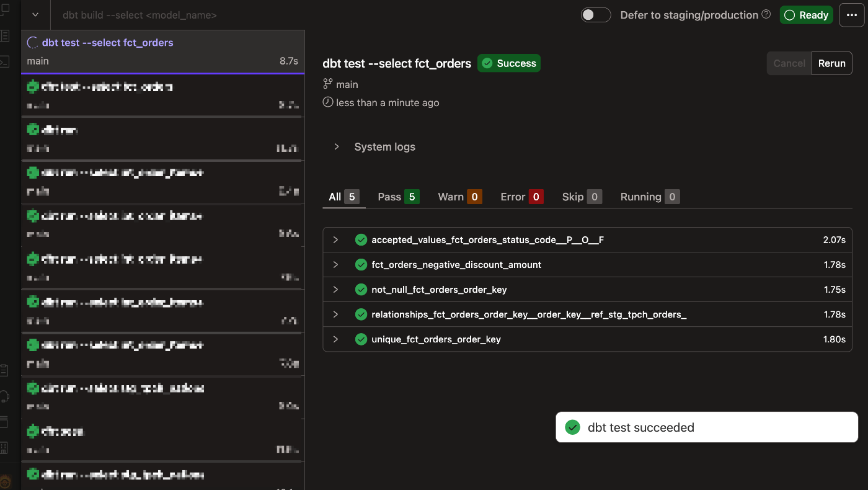Click the git branch icon next to main
The width and height of the screenshot is (868, 490).
[328, 84]
